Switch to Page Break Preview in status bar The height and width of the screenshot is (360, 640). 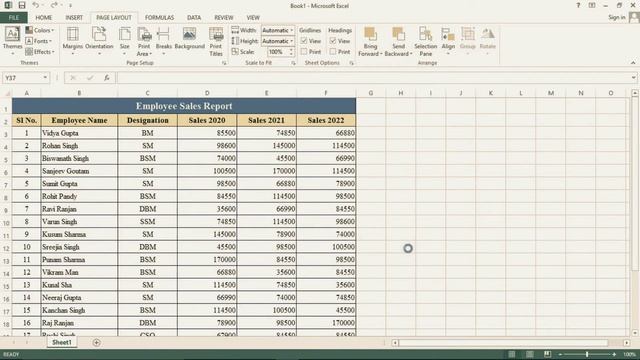click(547, 354)
